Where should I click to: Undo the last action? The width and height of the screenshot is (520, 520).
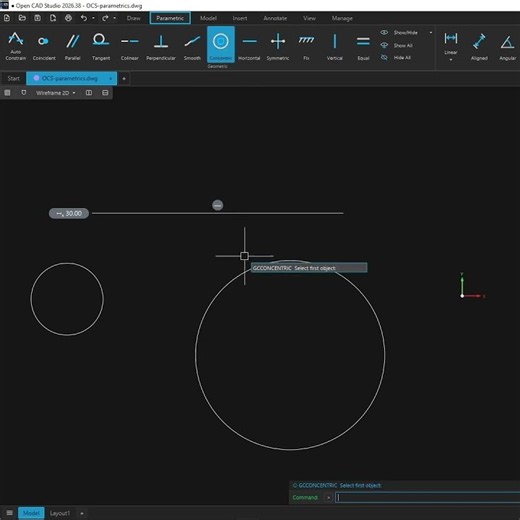(84, 18)
